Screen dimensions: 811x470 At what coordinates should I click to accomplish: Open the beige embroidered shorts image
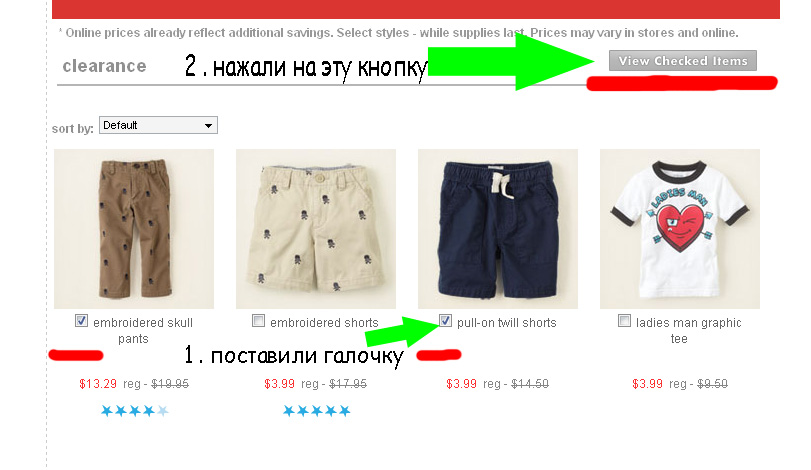316,229
